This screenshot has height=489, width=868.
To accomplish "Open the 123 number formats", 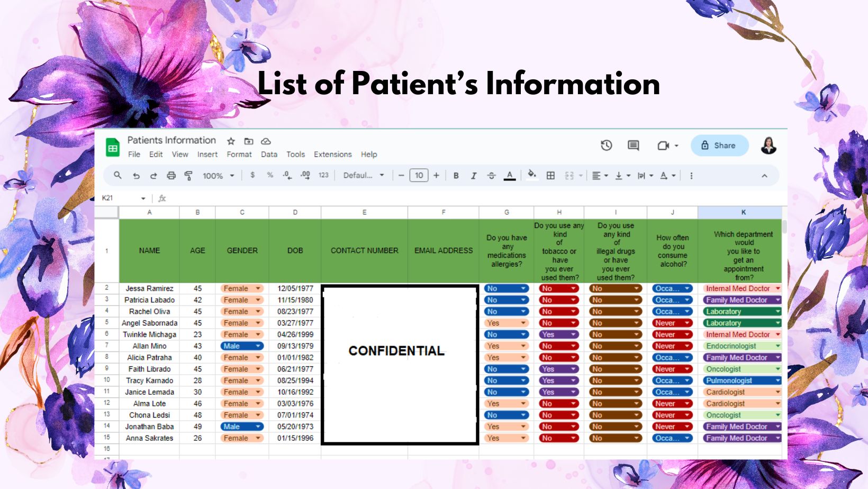I will pos(323,175).
